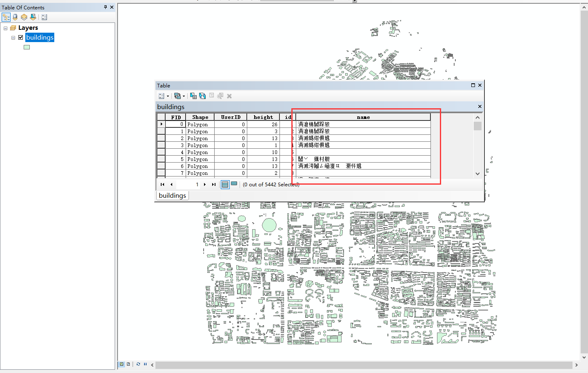The image size is (588, 373).
Task: Open the List By Drawing Order view
Action: 6,17
